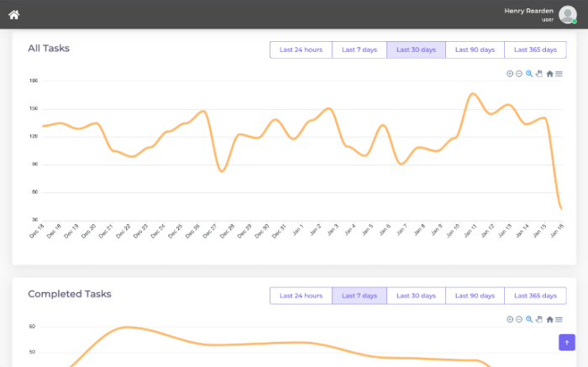Show All Tasks for Last 7 days

pos(360,50)
